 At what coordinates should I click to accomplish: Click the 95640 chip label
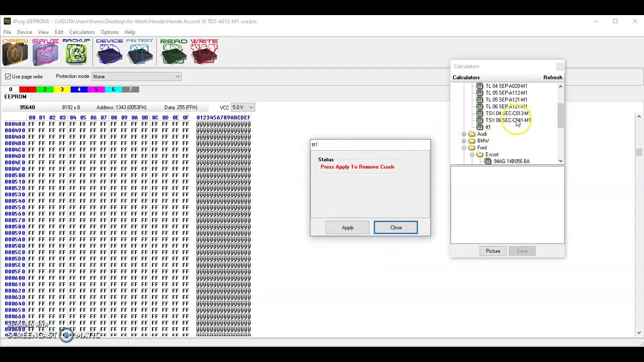click(27, 107)
